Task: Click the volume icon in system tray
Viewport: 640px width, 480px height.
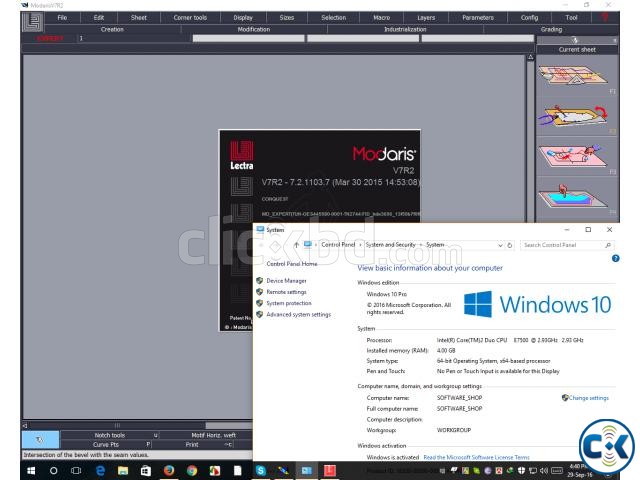Action: [544, 471]
